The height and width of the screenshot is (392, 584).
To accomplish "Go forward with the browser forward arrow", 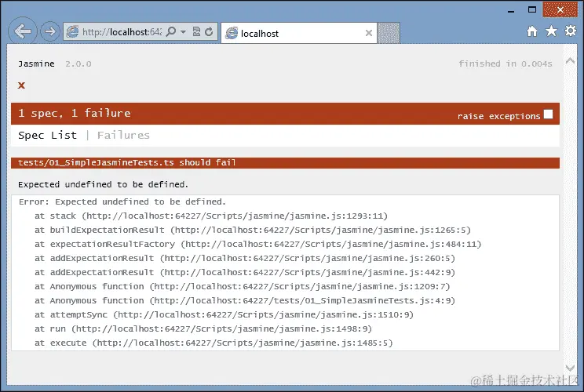I will [x=50, y=31].
